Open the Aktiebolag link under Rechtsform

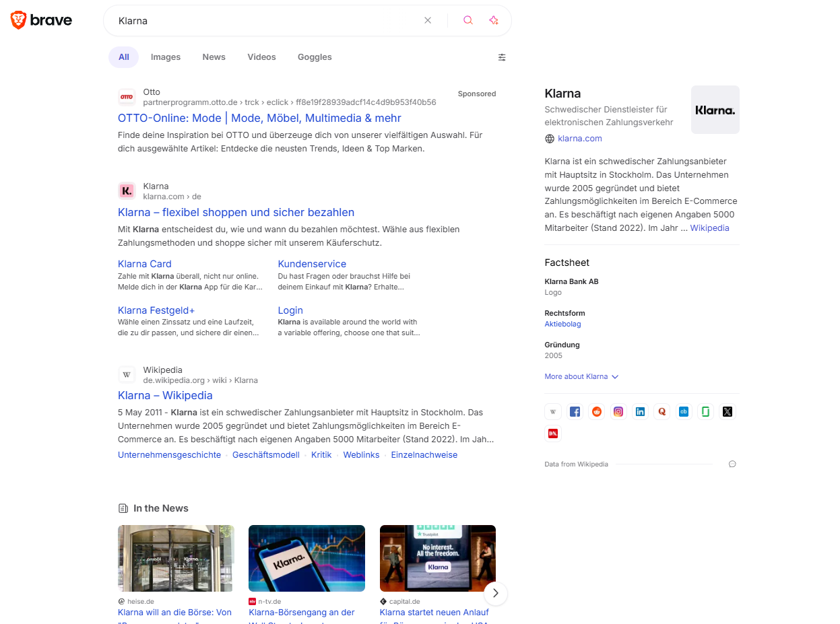coord(562,324)
